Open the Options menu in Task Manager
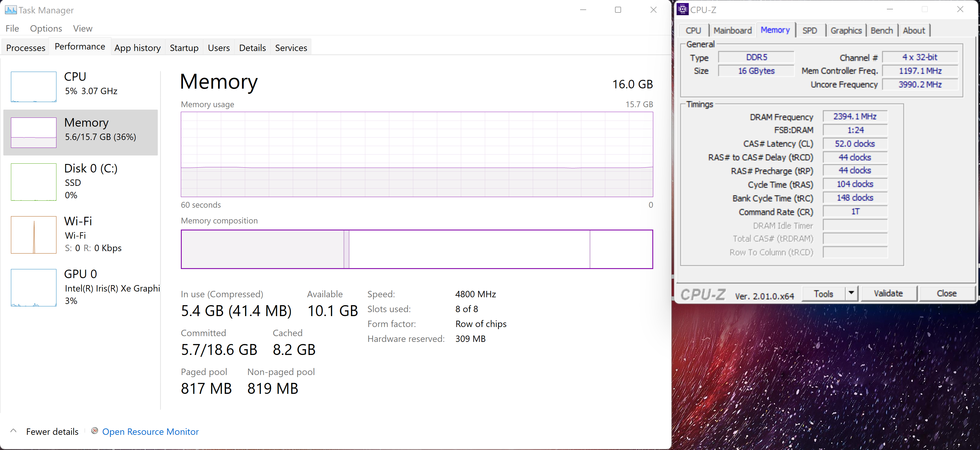Screen dimensions: 980x450 (46, 29)
